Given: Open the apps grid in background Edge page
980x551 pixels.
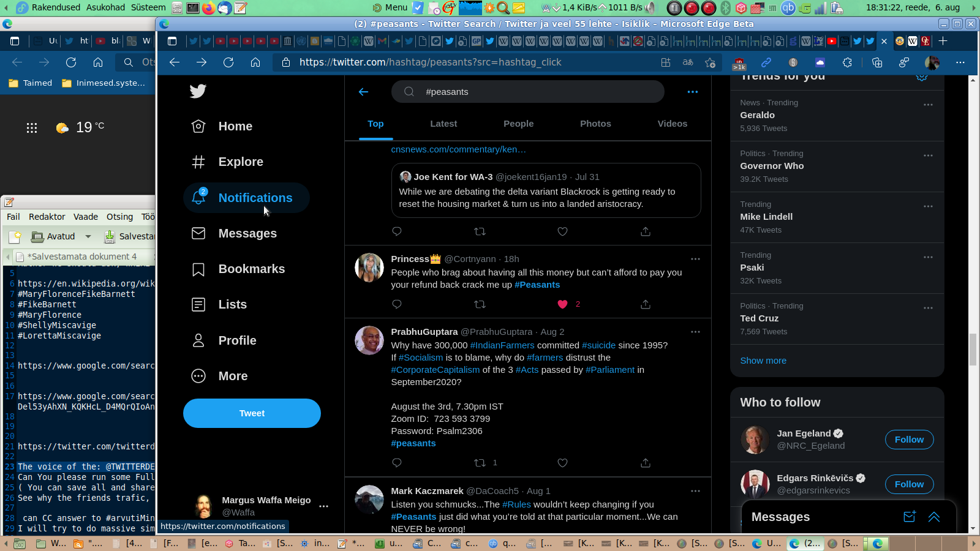Looking at the screenshot, I should click(x=32, y=127).
